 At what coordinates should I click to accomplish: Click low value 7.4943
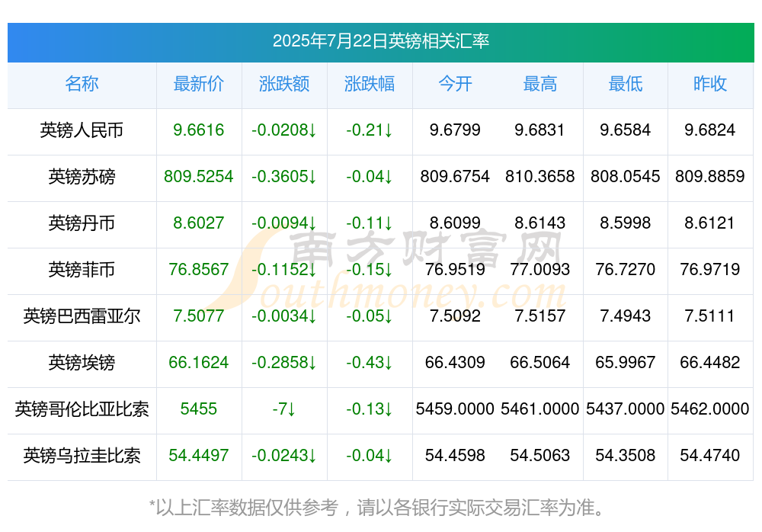[626, 316]
